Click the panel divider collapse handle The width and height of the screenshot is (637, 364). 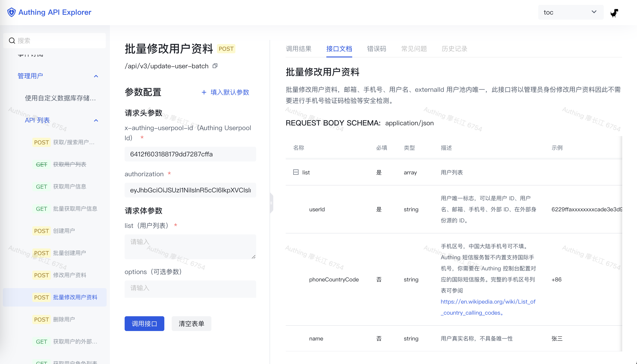pos(271,203)
